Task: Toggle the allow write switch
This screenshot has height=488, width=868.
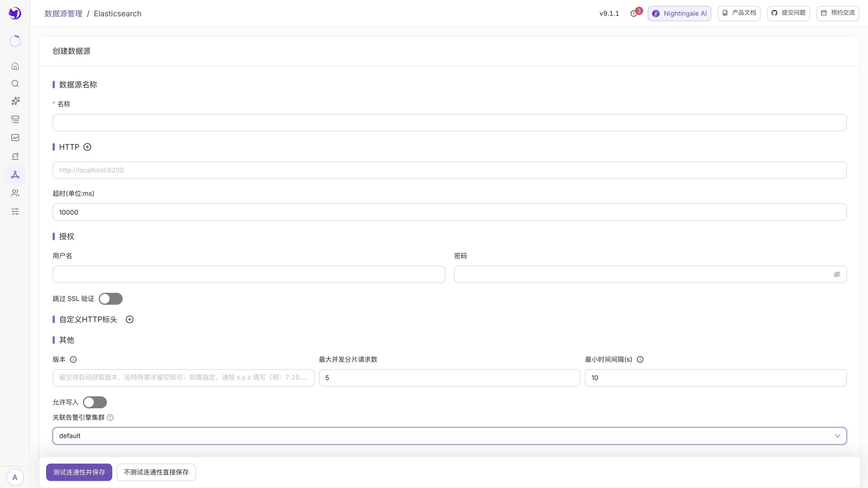Action: coord(95,402)
